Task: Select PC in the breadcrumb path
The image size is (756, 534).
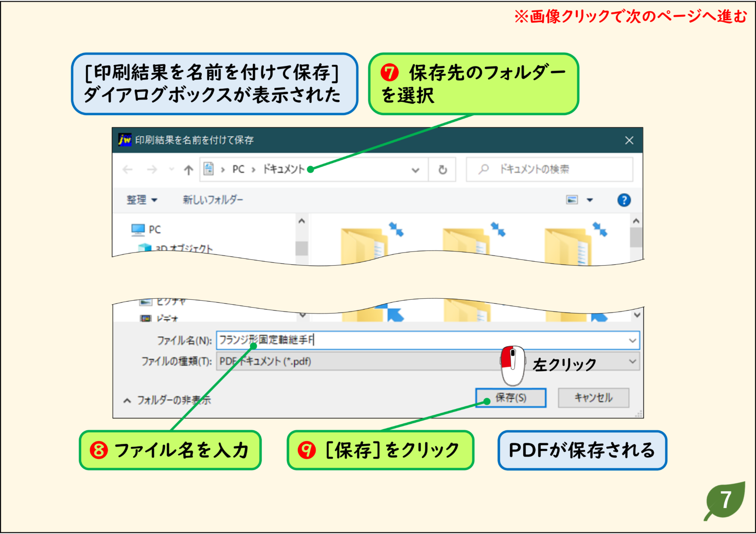Action: 238,169
